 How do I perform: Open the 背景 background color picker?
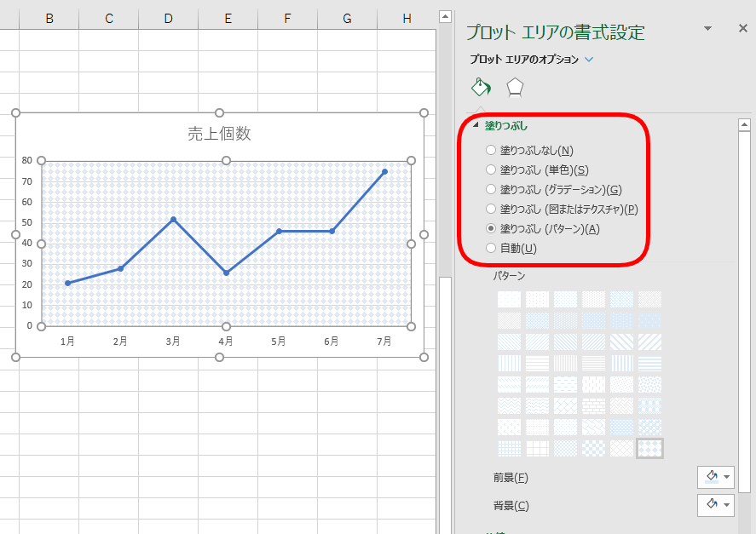(714, 505)
